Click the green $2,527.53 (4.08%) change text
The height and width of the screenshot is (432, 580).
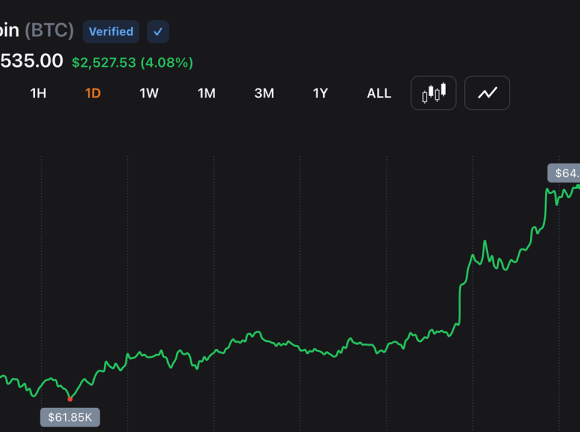[x=132, y=63]
